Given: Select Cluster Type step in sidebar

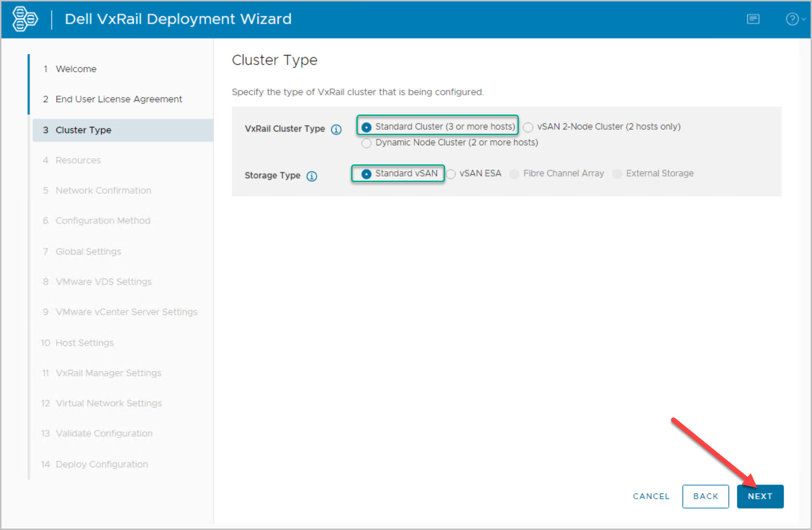Looking at the screenshot, I should click(x=83, y=130).
